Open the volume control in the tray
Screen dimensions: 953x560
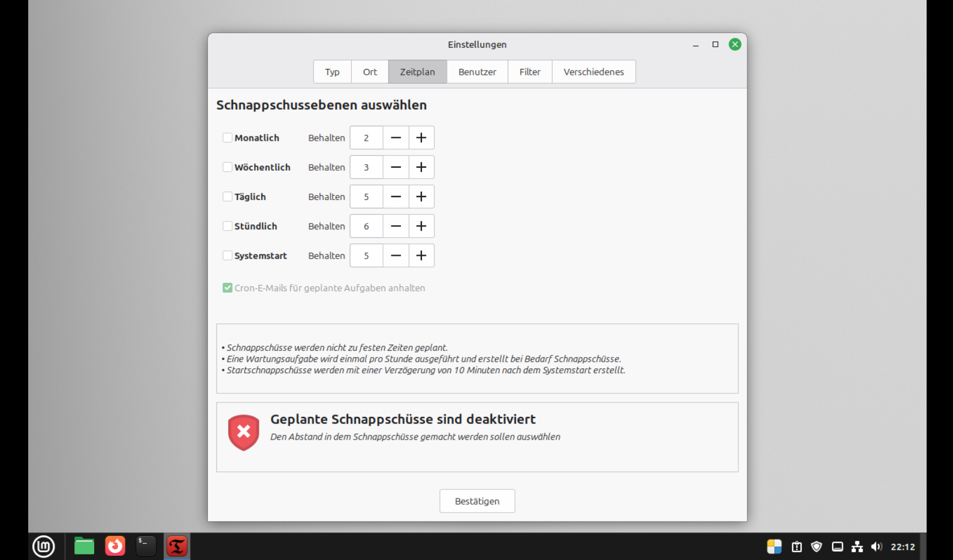click(x=876, y=546)
